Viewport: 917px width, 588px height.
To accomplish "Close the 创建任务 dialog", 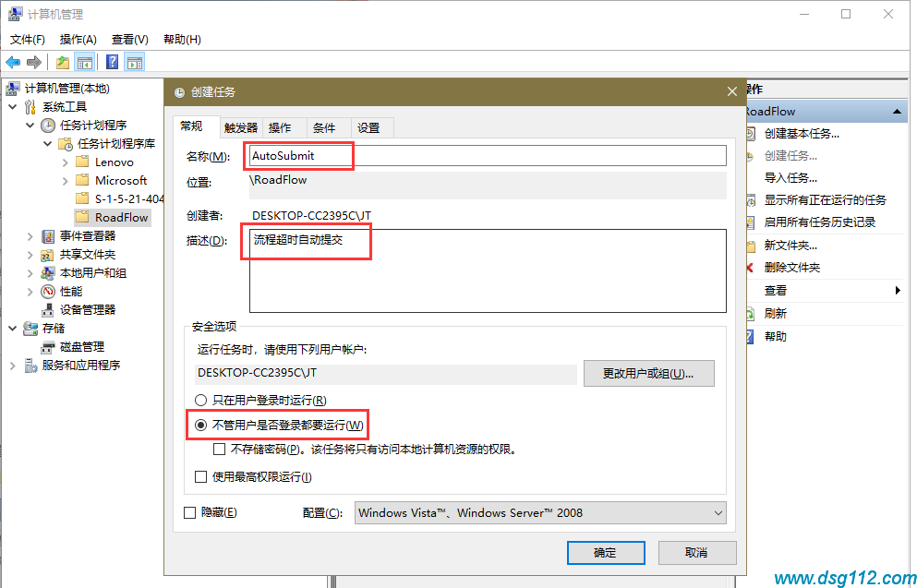I will tap(731, 91).
